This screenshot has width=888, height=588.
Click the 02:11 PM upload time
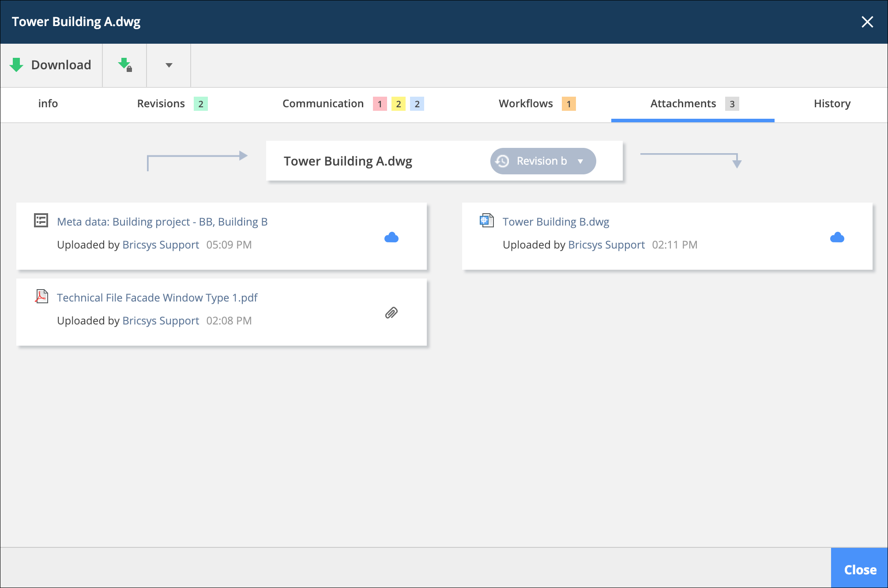[x=675, y=245]
